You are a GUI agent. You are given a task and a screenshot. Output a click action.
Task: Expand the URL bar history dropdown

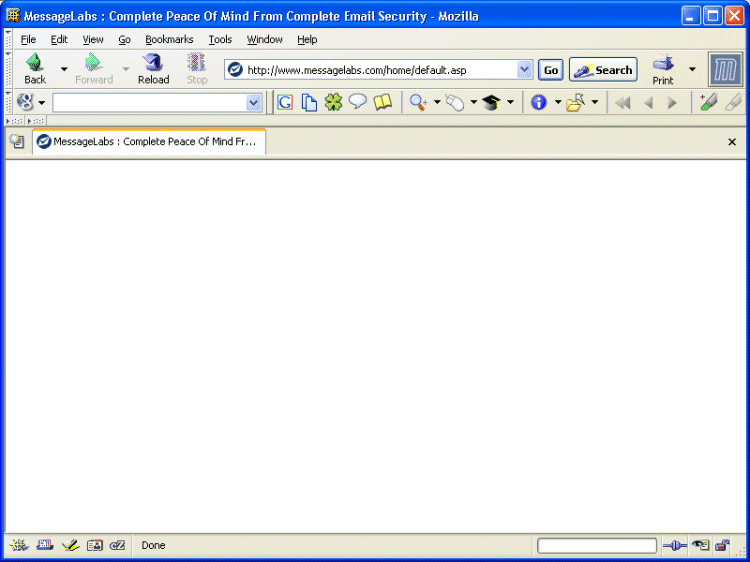(524, 70)
